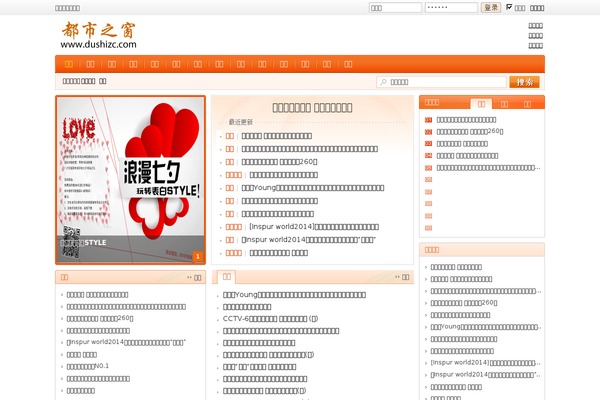Screen dimensions: 600x400
Task: Select the white tab heading the CCTV-6 list panel
Action: [x=227, y=276]
